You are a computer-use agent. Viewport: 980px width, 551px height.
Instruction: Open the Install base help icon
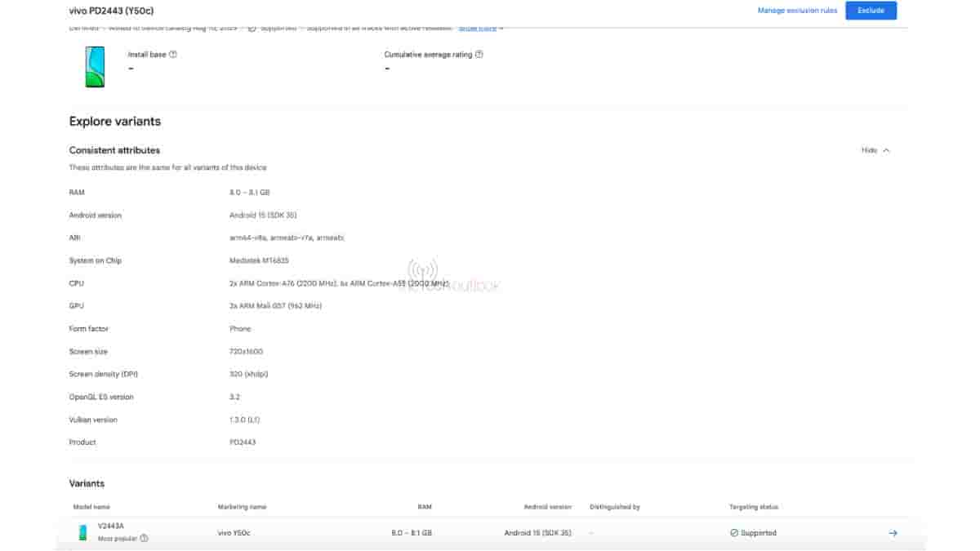(173, 55)
